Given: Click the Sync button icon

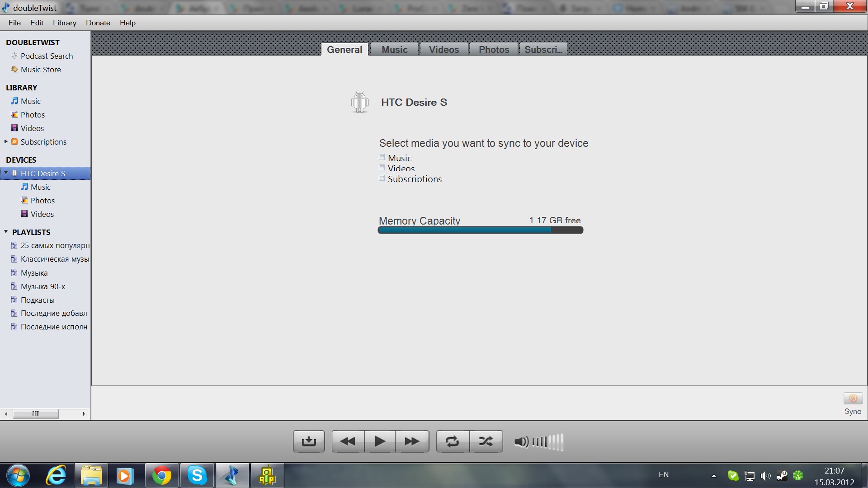Looking at the screenshot, I should tap(853, 399).
